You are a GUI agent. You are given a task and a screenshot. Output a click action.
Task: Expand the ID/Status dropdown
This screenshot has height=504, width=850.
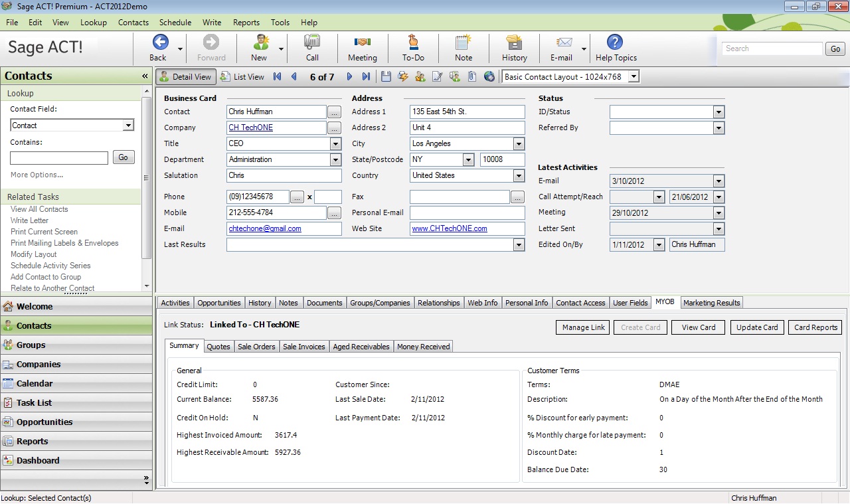pos(719,112)
